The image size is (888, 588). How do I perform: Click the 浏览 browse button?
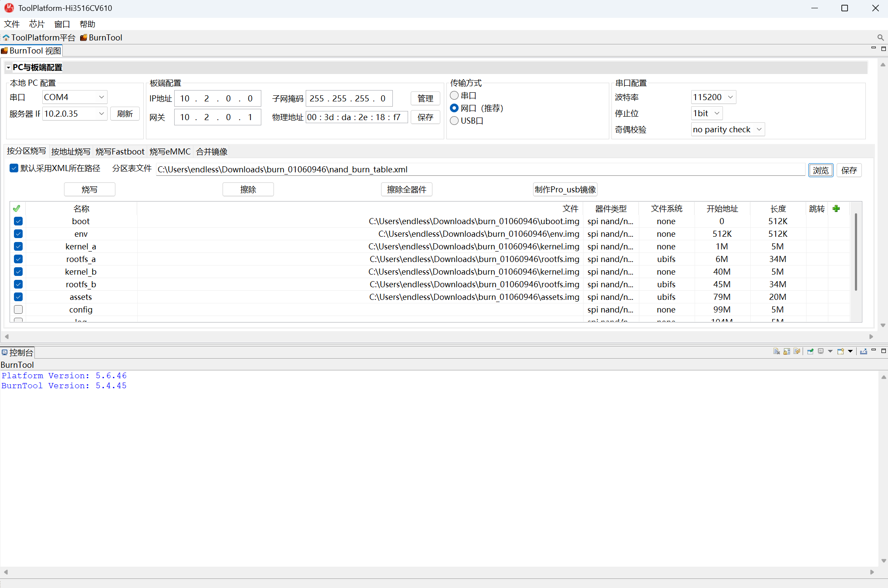point(820,170)
